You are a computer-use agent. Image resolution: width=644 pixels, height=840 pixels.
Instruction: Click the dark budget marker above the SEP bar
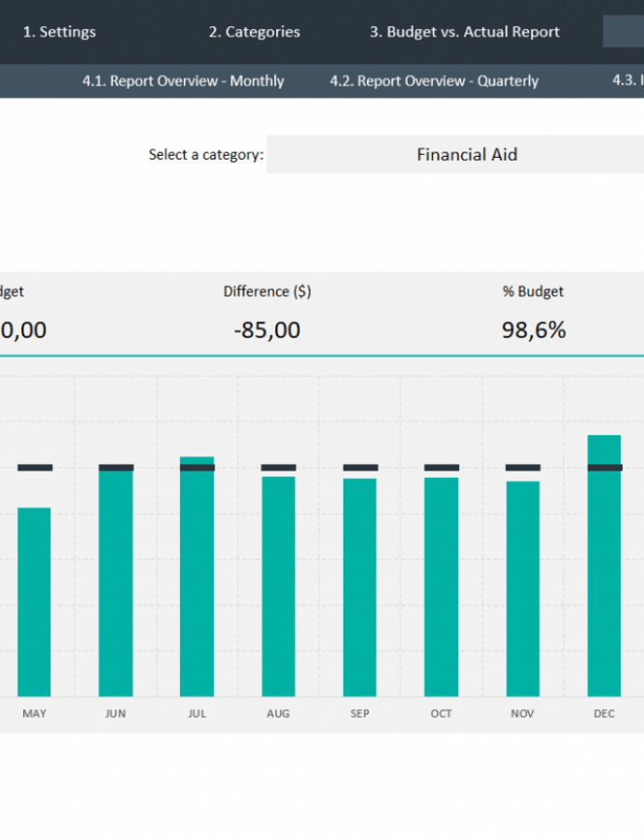click(360, 468)
